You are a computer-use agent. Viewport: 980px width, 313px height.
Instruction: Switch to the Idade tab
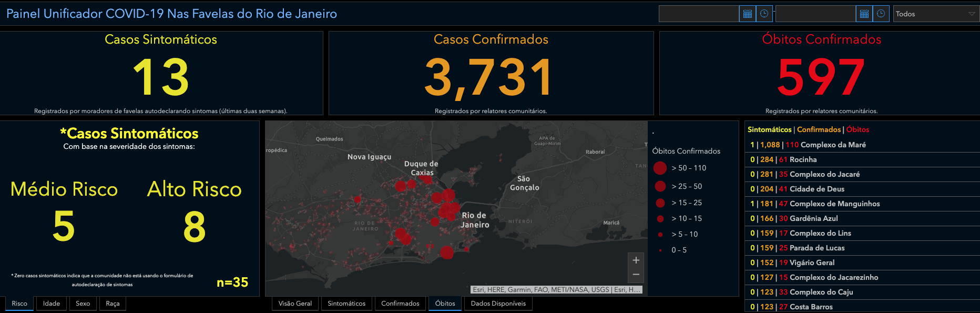tap(52, 304)
